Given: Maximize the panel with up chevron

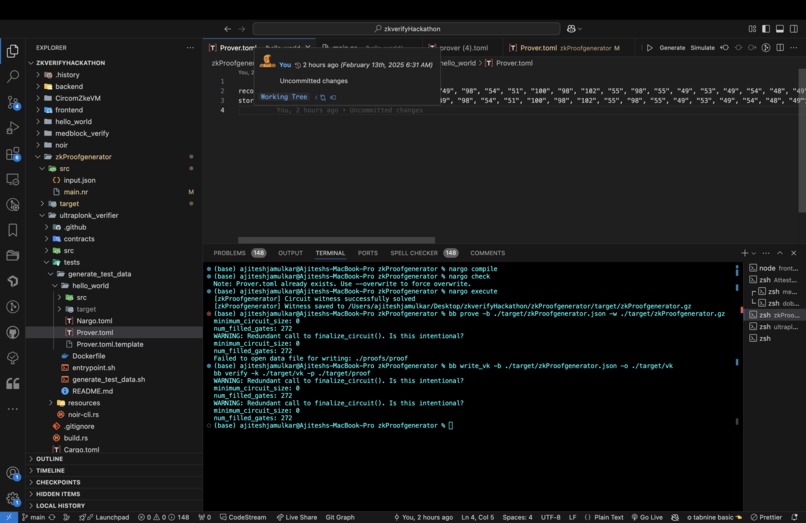Looking at the screenshot, I should (780, 253).
